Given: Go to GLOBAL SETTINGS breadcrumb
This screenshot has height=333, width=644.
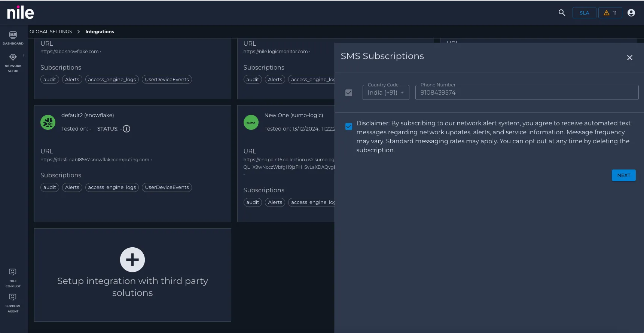Looking at the screenshot, I should pos(51,32).
